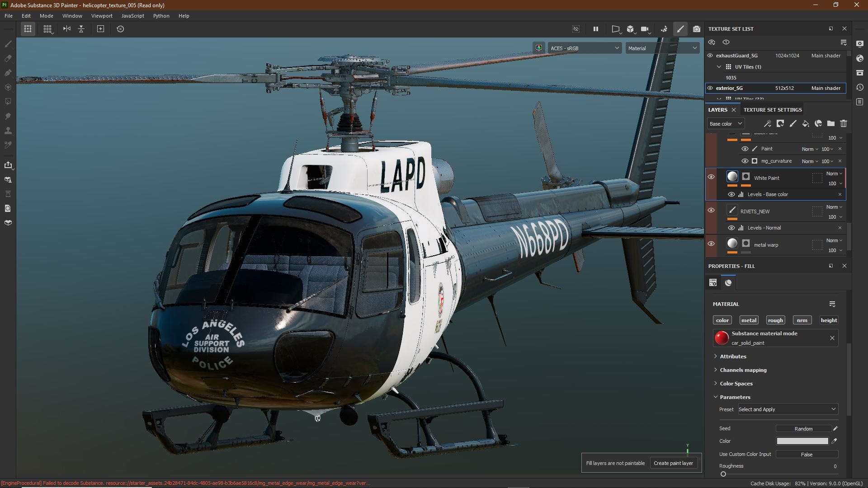Open the Viewport menu
This screenshot has height=488, width=868.
point(101,16)
